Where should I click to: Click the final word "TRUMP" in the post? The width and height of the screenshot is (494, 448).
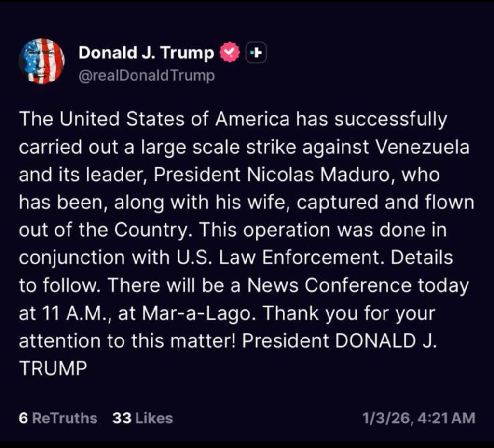coord(53,369)
